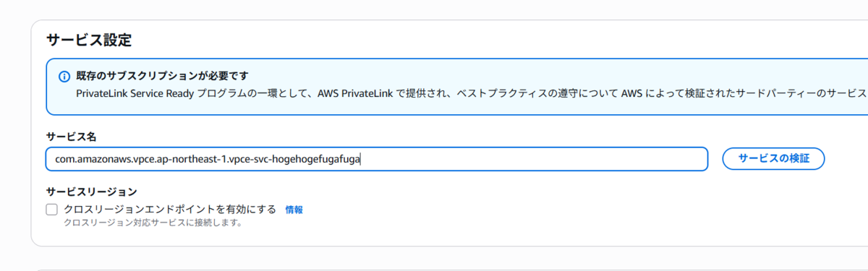Click the サービスの検証 button
This screenshot has width=868, height=271.
[773, 159]
